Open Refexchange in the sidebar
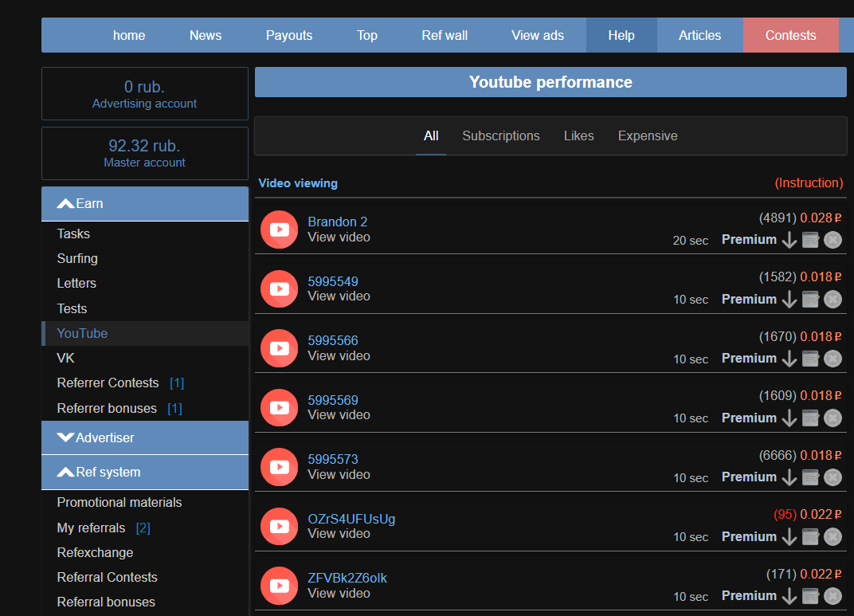854x616 pixels. click(96, 552)
